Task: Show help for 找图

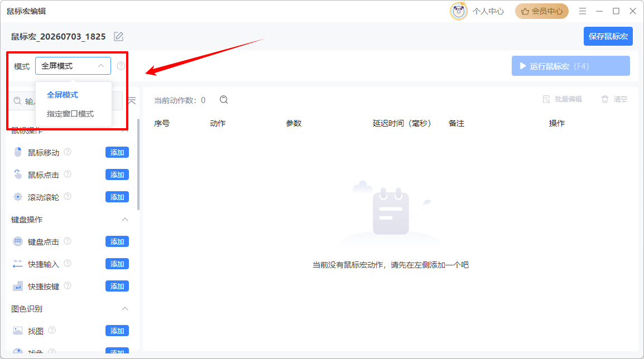Action: click(x=52, y=330)
